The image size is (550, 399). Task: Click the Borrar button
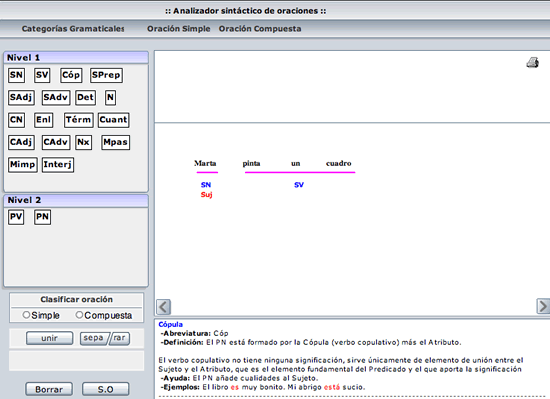click(x=49, y=389)
